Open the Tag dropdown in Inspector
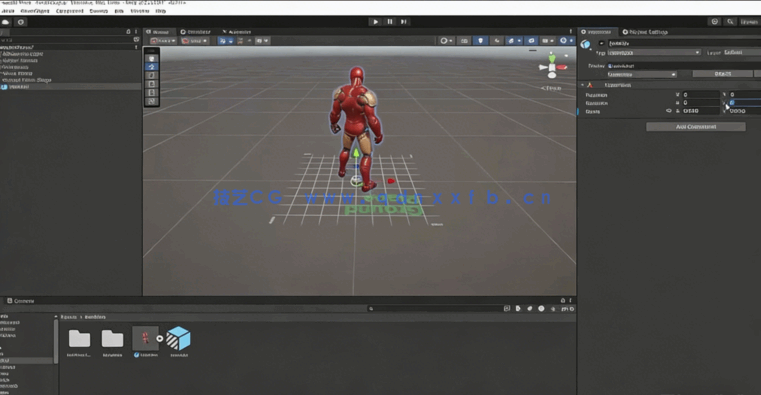This screenshot has width=761, height=395. point(654,52)
